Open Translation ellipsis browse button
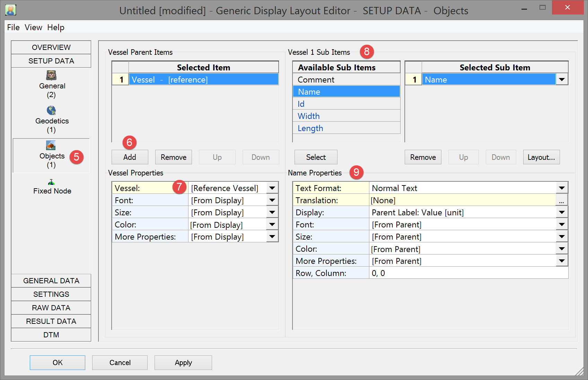The height and width of the screenshot is (380, 588). pyautogui.click(x=561, y=200)
